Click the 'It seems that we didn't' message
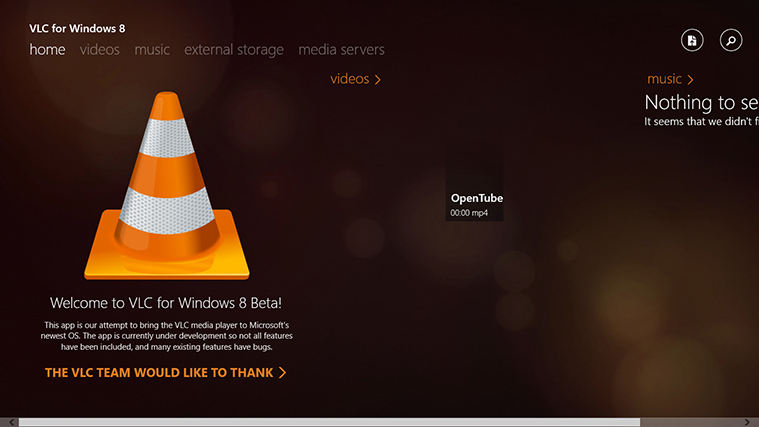The image size is (759, 427). click(x=701, y=122)
